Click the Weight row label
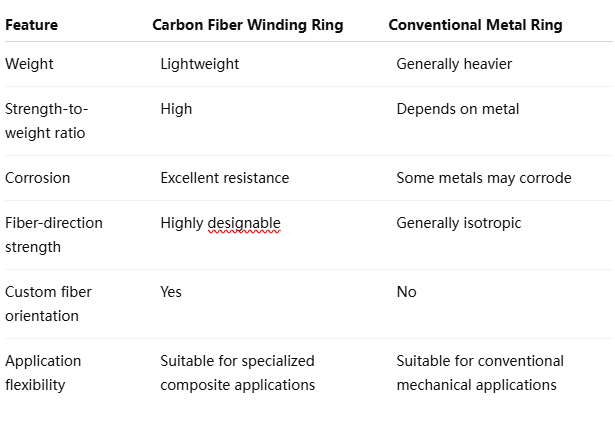This screenshot has width=615, height=423. click(29, 64)
